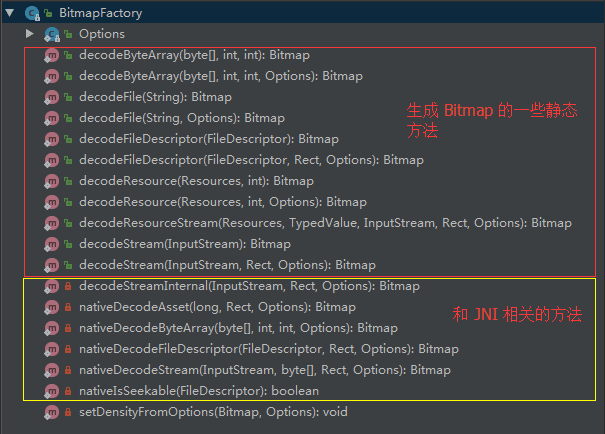Image resolution: width=605 pixels, height=434 pixels.
Task: Click the public-access icon beside Options
Action: click(68, 34)
